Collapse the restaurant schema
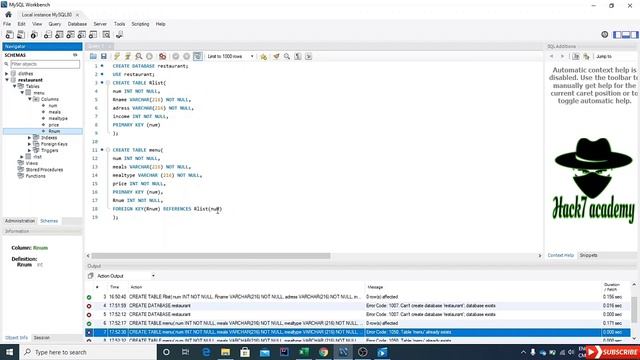 coord(7,80)
